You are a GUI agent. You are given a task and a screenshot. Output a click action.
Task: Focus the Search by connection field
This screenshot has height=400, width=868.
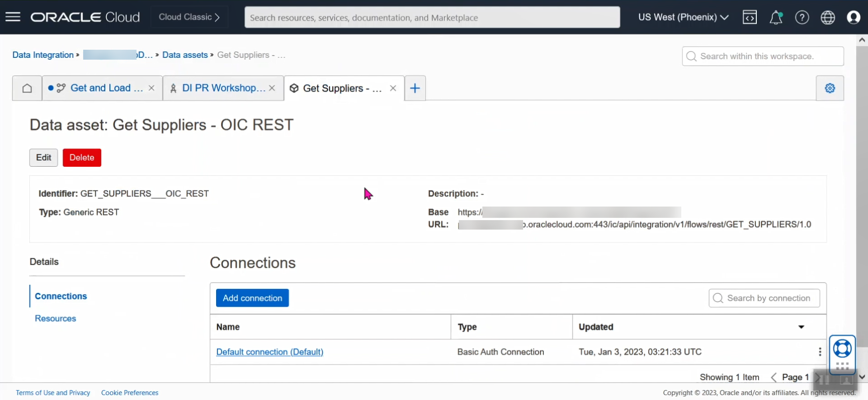769,298
